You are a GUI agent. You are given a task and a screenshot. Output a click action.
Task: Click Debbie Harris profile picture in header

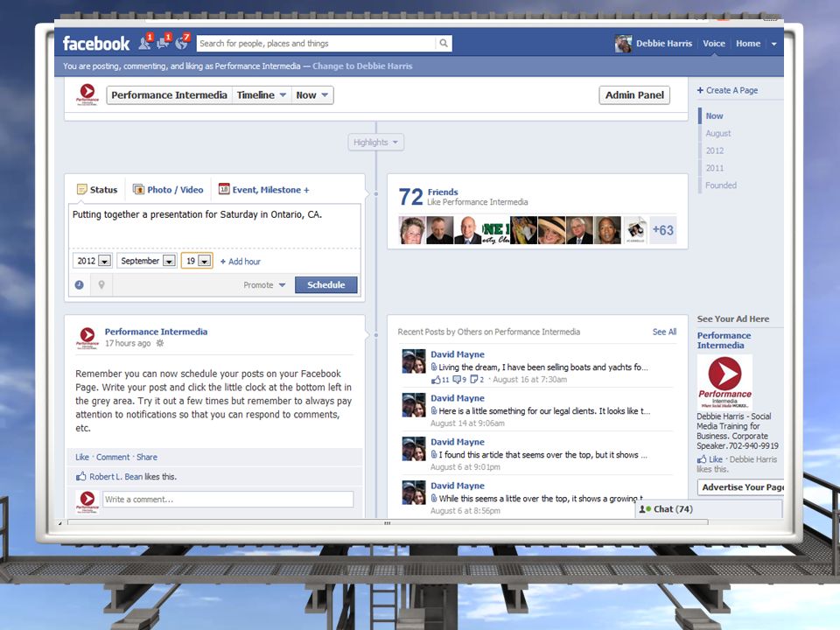coord(623,44)
